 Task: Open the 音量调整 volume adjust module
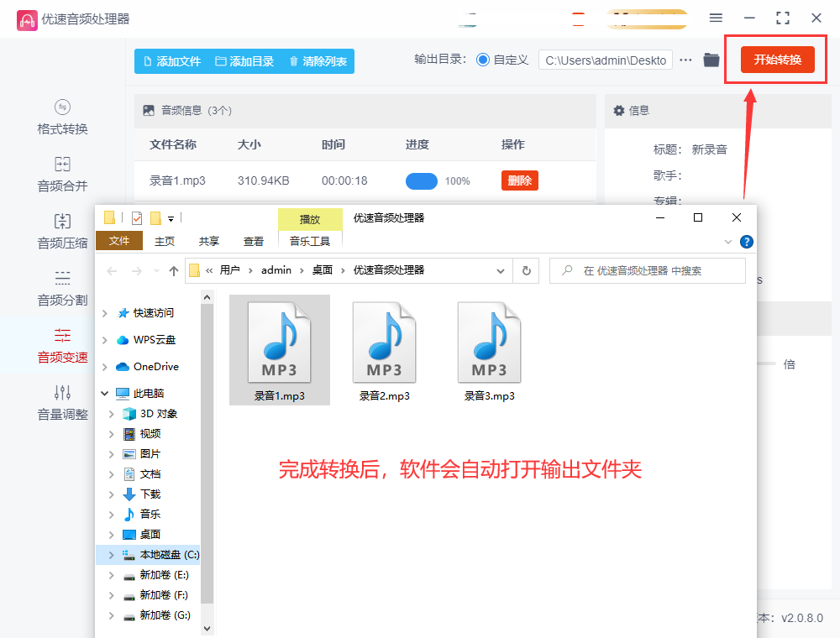coord(62,403)
